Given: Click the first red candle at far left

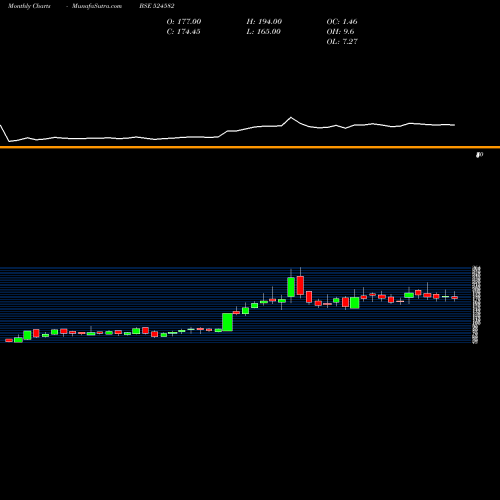Looking at the screenshot, I should coord(9,340).
